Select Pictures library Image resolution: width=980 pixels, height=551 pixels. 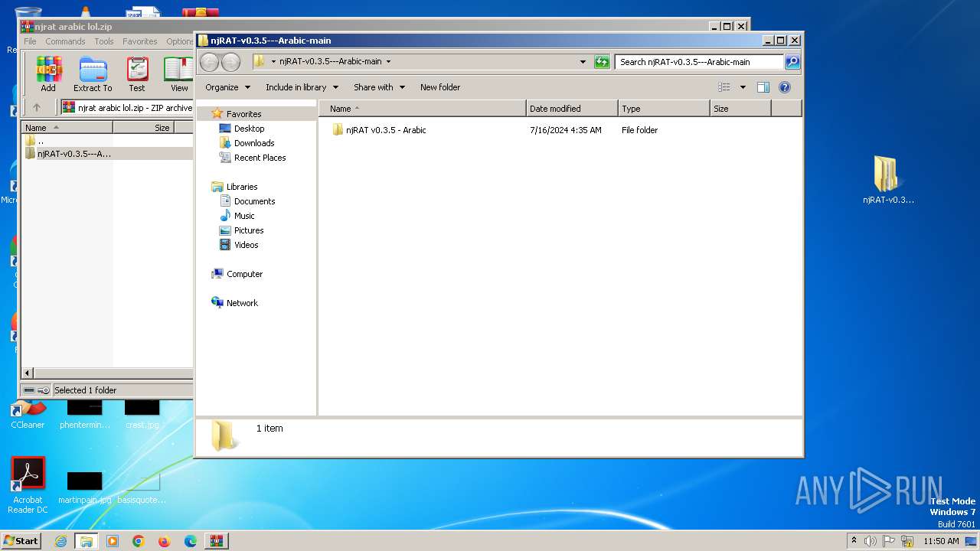pos(249,230)
